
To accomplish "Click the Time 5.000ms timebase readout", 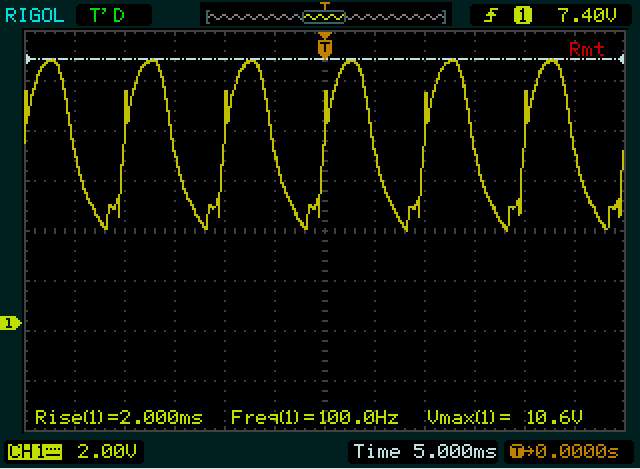I will (x=425, y=451).
